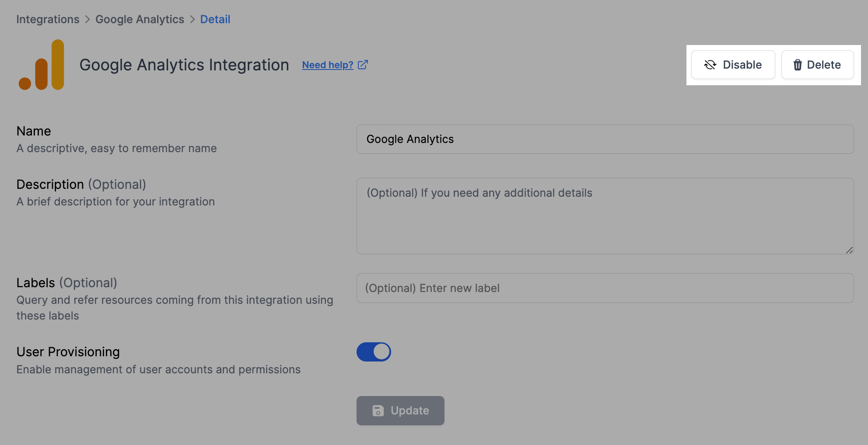The width and height of the screenshot is (868, 445).
Task: Focus the Name field containing Google Analytics
Action: (605, 139)
